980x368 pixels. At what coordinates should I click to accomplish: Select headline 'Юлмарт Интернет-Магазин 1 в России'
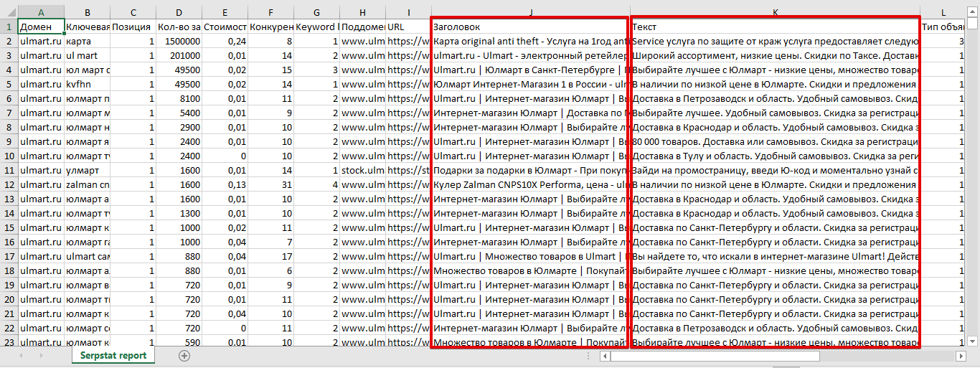pos(531,84)
